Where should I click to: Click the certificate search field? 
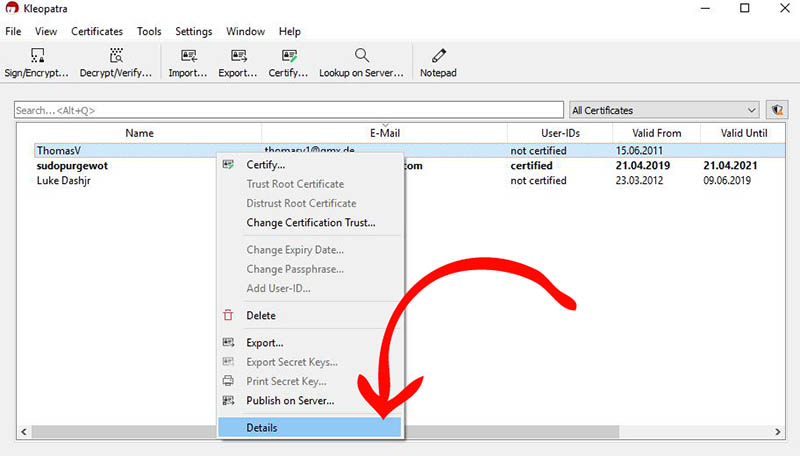click(x=289, y=110)
